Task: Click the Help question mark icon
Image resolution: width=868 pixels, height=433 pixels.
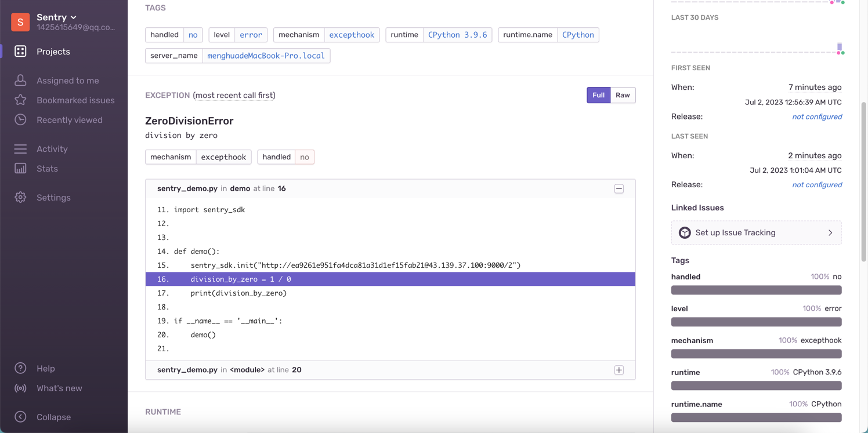Action: click(20, 369)
